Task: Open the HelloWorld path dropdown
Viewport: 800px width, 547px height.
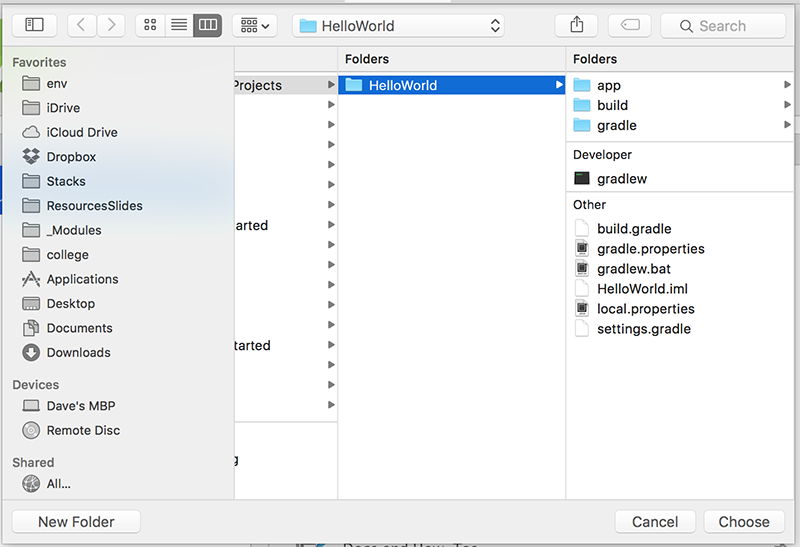Action: pyautogui.click(x=398, y=26)
